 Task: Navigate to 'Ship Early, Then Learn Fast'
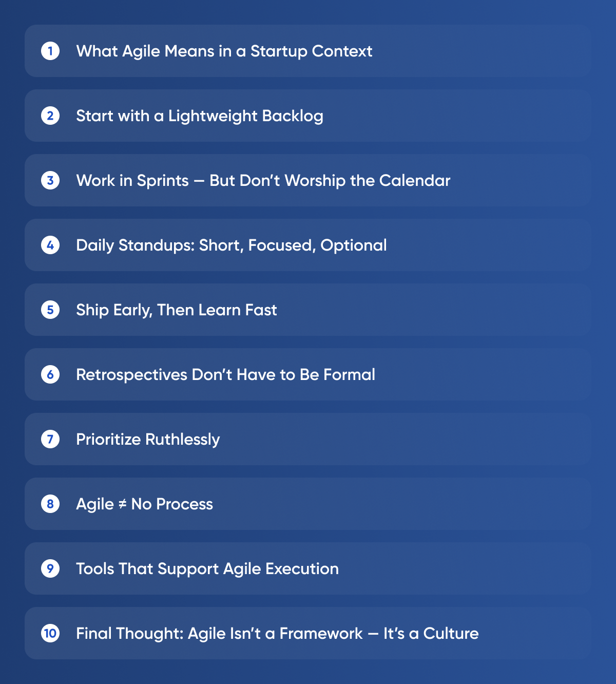(x=176, y=310)
